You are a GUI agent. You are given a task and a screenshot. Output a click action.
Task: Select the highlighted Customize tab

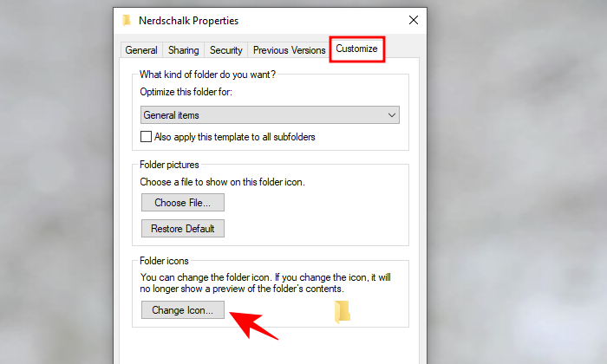tap(357, 49)
